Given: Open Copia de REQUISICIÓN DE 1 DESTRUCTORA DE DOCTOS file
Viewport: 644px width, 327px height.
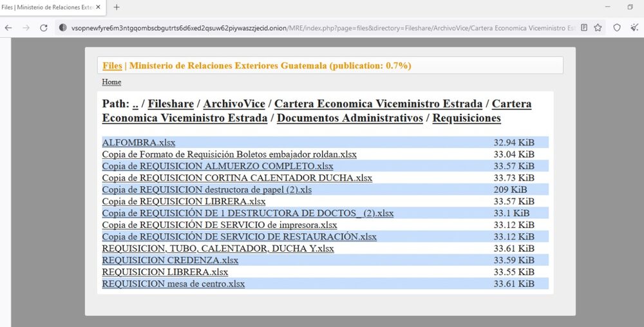Looking at the screenshot, I should pyautogui.click(x=248, y=213).
